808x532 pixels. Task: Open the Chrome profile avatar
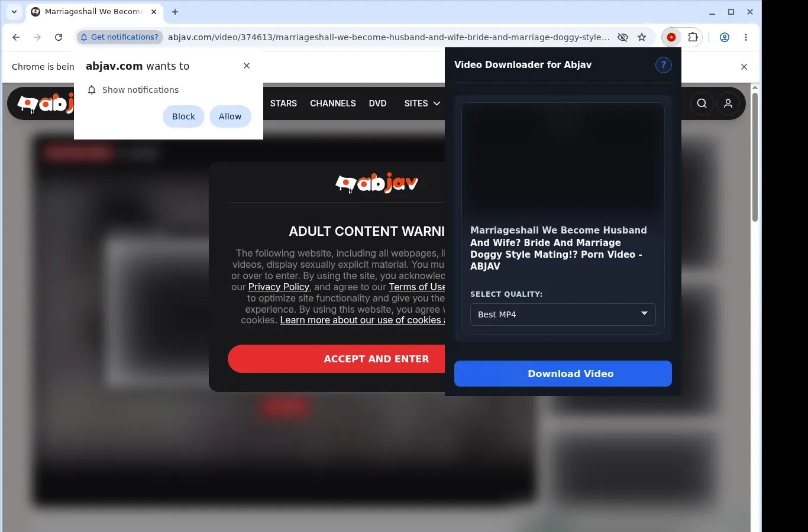click(x=725, y=37)
